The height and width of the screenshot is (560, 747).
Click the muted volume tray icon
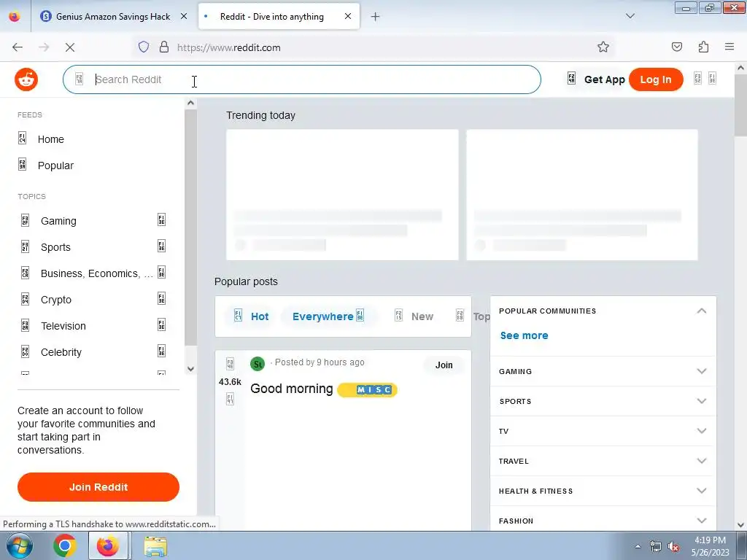673,547
